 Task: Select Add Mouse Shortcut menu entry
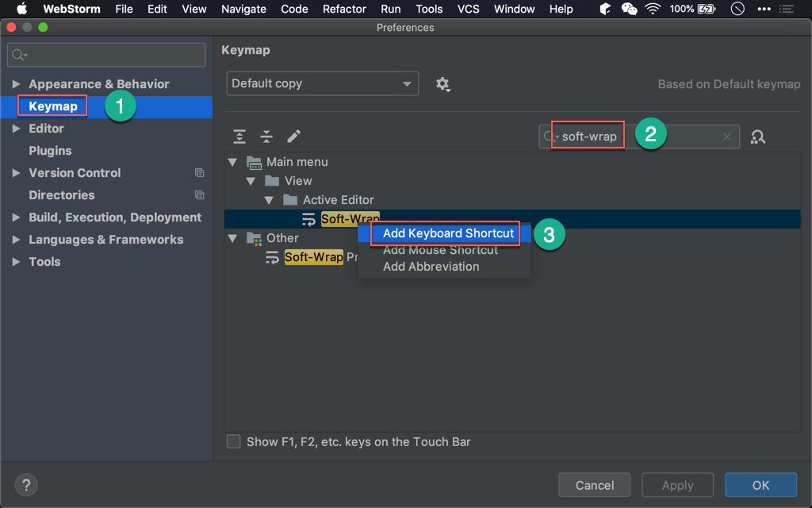[x=440, y=250]
